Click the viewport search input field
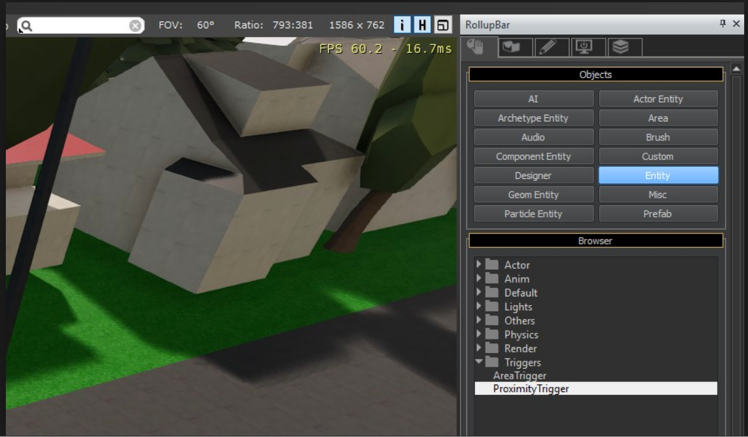This screenshot has width=748, height=437. (x=81, y=26)
